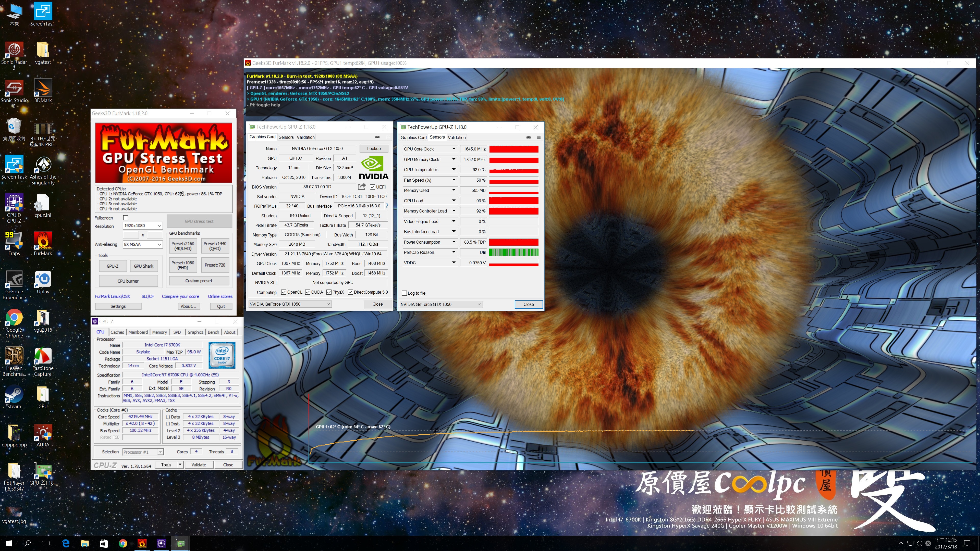Open GeForce Experience desktop icon
This screenshot has height=551, width=980.
point(14,285)
